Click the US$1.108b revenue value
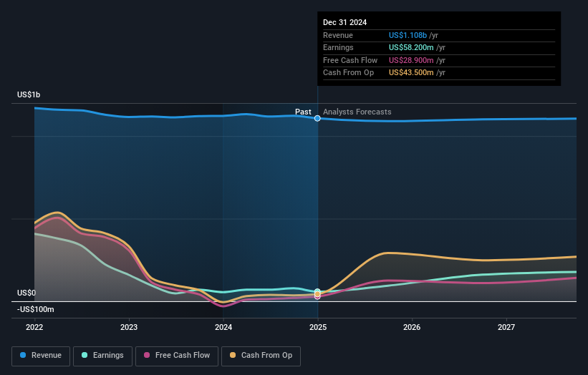This screenshot has height=375, width=588. (408, 35)
